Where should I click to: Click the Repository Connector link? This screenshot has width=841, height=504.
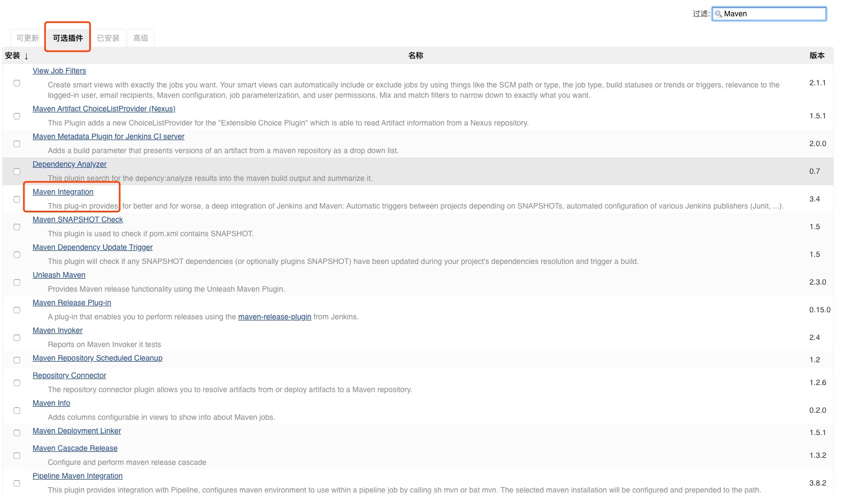69,375
